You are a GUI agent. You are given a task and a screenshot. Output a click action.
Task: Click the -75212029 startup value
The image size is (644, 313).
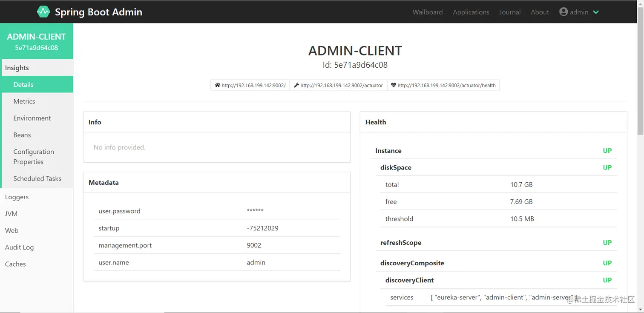262,228
